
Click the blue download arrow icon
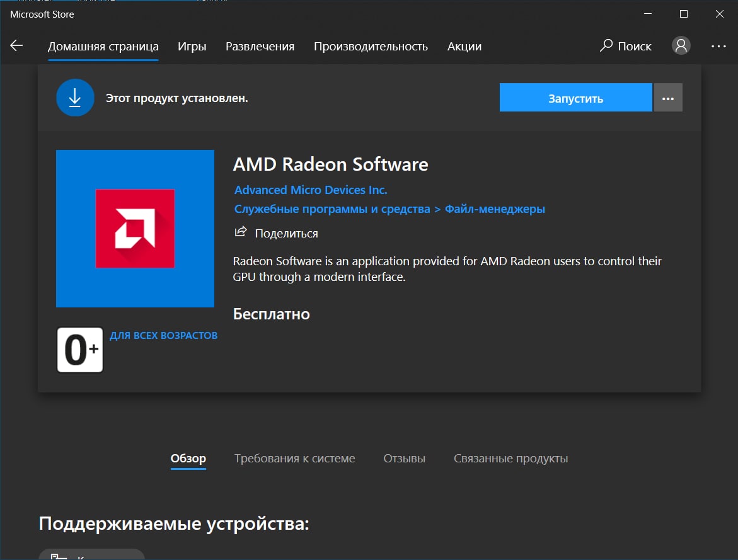tap(75, 98)
